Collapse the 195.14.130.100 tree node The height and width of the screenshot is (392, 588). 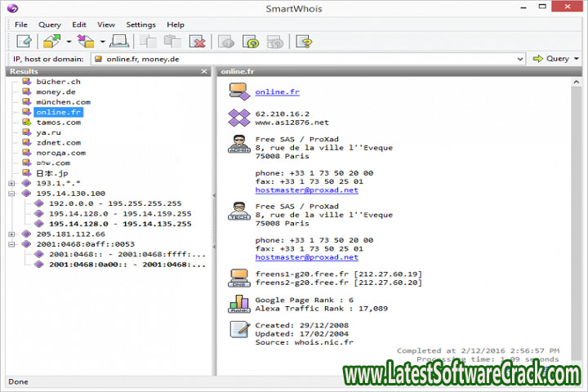click(11, 194)
